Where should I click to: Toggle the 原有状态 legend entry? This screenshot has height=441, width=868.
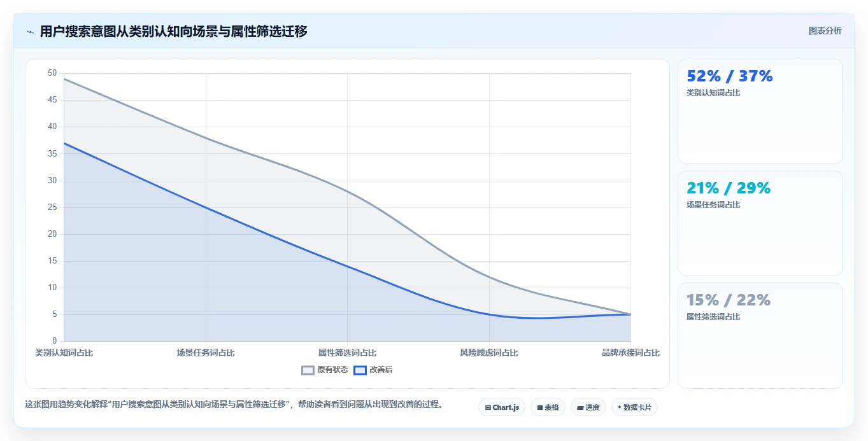coord(325,370)
